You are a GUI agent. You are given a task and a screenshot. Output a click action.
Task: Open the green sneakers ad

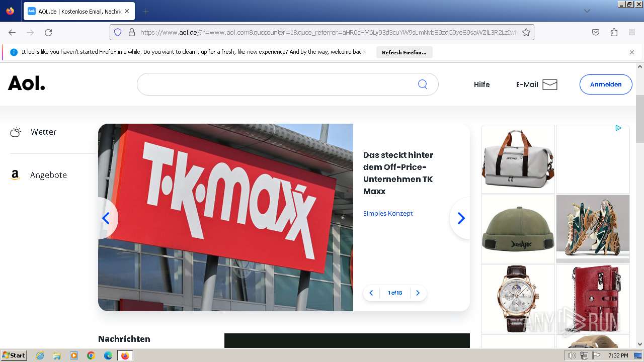593,229
